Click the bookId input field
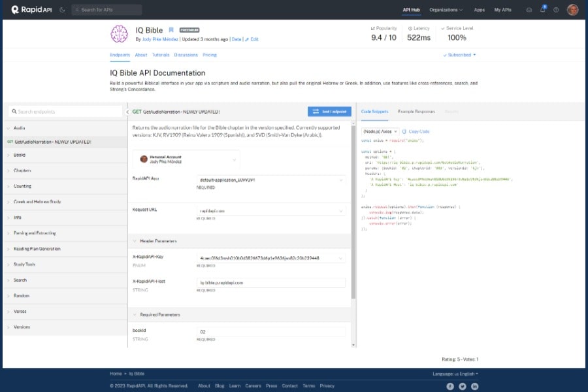This screenshot has width=588, height=392. [270, 332]
